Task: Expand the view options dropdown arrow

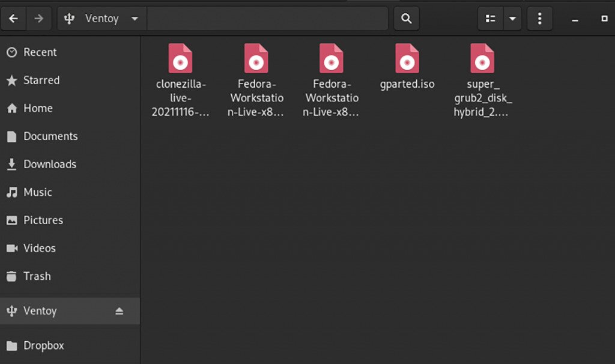Action: pos(512,18)
